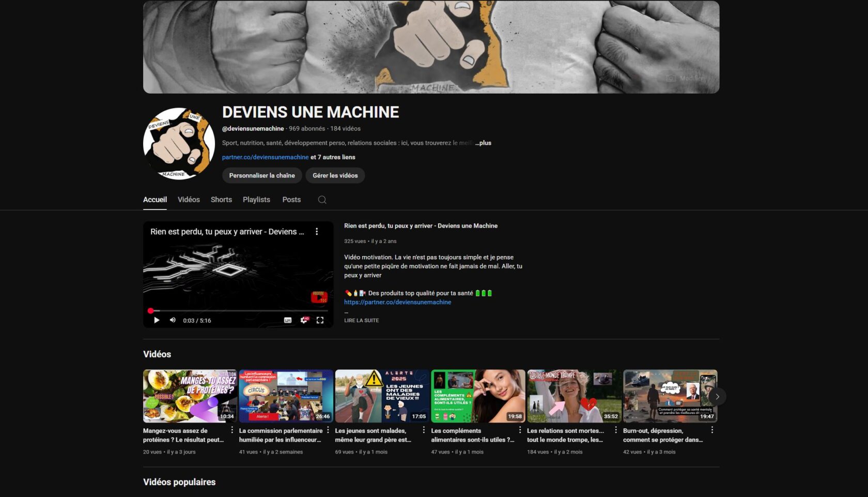Image resolution: width=868 pixels, height=497 pixels.
Task: Open the featured video player three-dot menu
Action: 317,232
